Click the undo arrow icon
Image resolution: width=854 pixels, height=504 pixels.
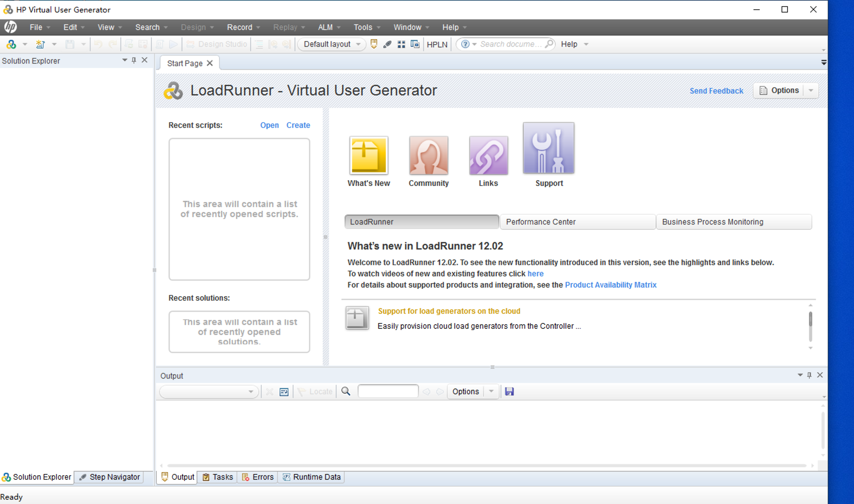tap(98, 44)
